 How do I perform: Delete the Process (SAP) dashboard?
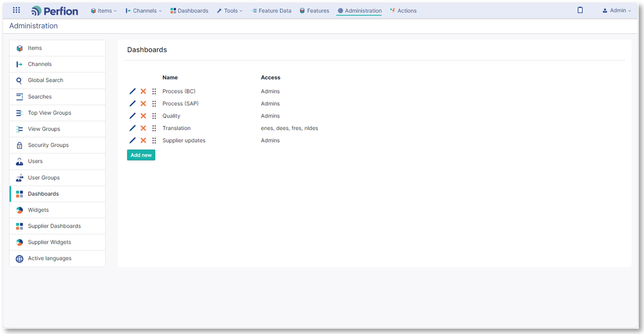(x=143, y=103)
